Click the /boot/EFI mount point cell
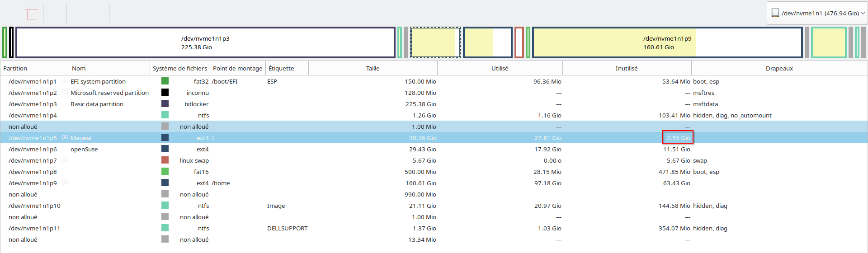This screenshot has width=868, height=253. coord(225,81)
